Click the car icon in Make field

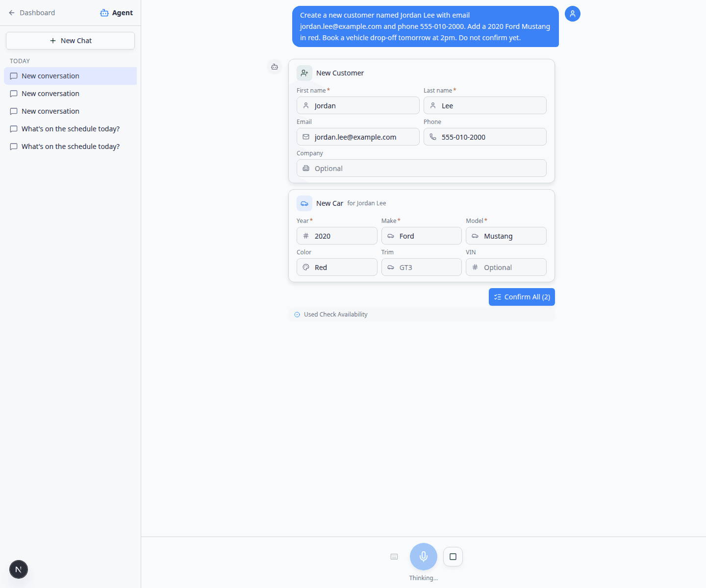(391, 236)
